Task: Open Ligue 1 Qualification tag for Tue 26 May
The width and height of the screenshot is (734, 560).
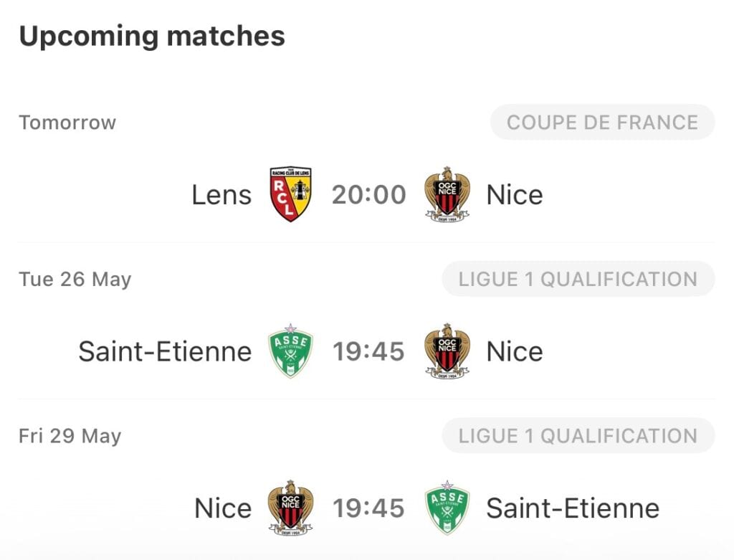Action: click(x=578, y=279)
